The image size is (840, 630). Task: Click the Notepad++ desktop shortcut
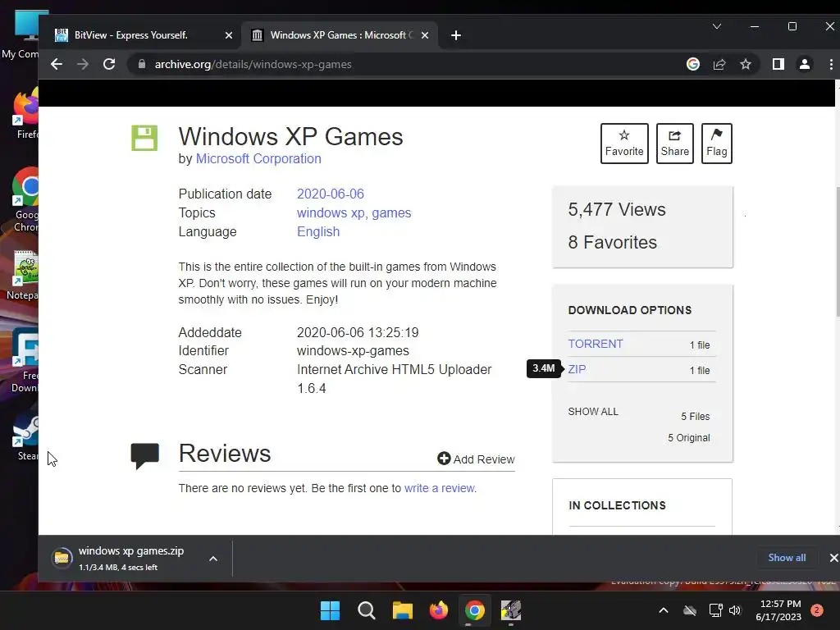24,276
